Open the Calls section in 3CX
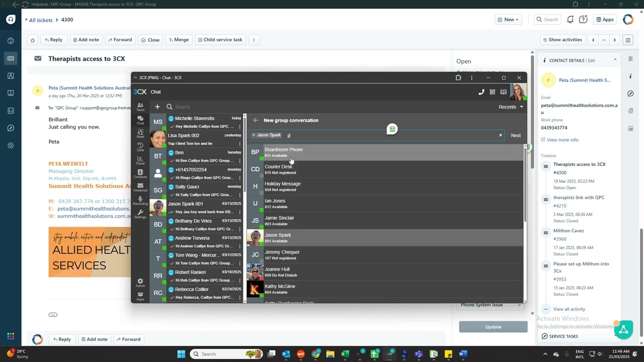 pyautogui.click(x=140, y=146)
